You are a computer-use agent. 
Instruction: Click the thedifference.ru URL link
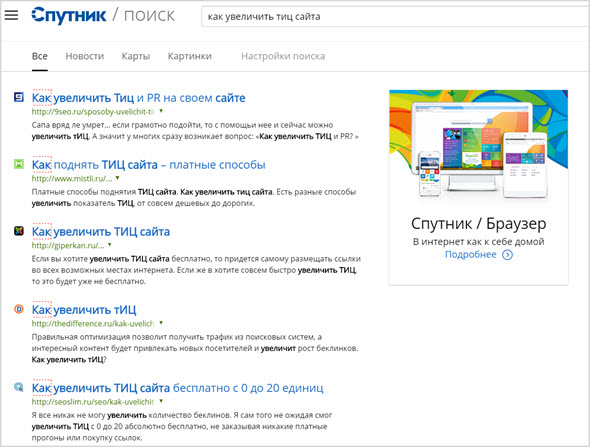[x=93, y=324]
